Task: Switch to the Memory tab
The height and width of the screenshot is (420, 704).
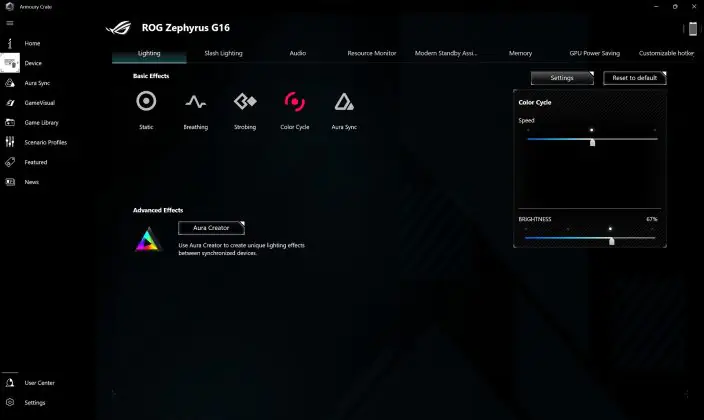Action: (x=520, y=53)
